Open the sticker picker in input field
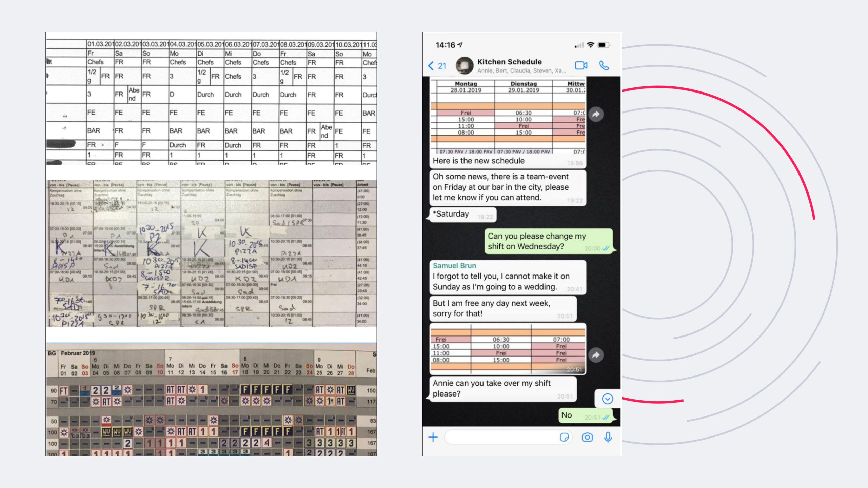This screenshot has height=488, width=868. 564,437
